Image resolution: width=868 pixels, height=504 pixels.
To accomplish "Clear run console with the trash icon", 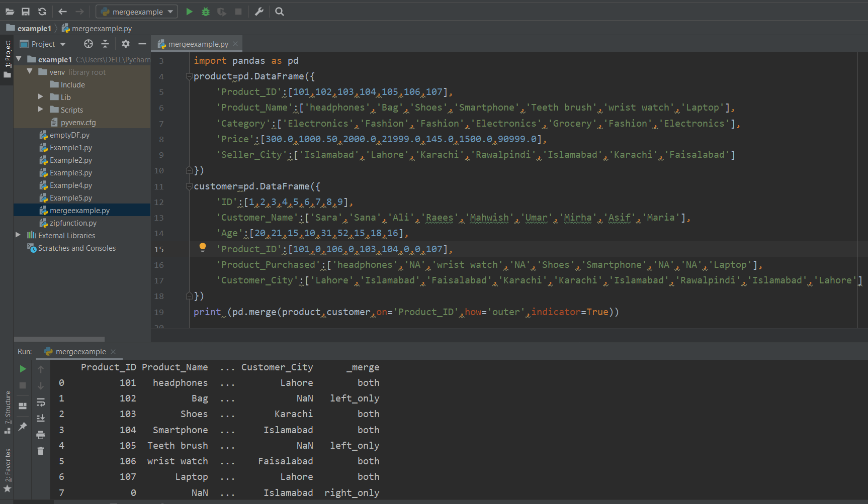I will click(x=41, y=451).
